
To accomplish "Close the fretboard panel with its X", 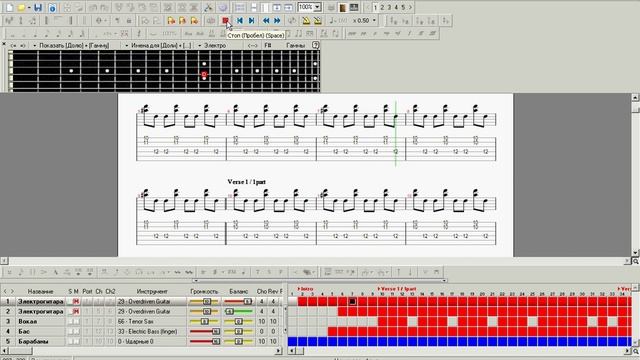I will pos(4,44).
